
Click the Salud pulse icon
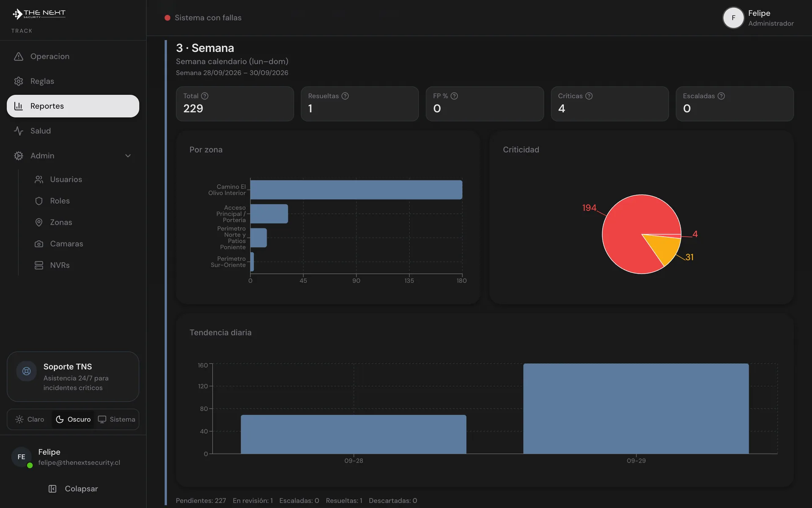click(x=19, y=131)
